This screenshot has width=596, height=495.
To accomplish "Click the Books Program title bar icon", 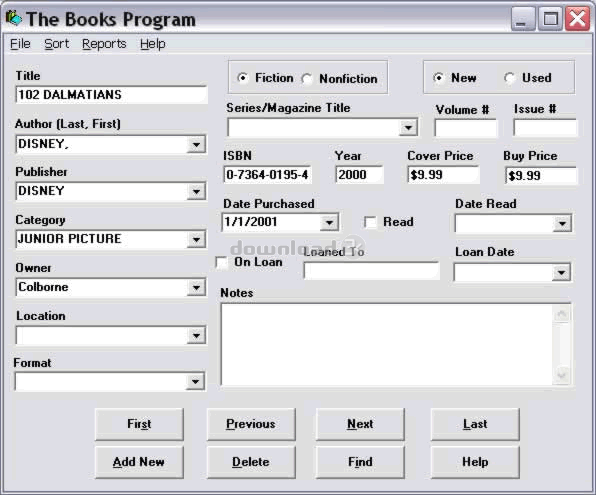I will point(14,18).
